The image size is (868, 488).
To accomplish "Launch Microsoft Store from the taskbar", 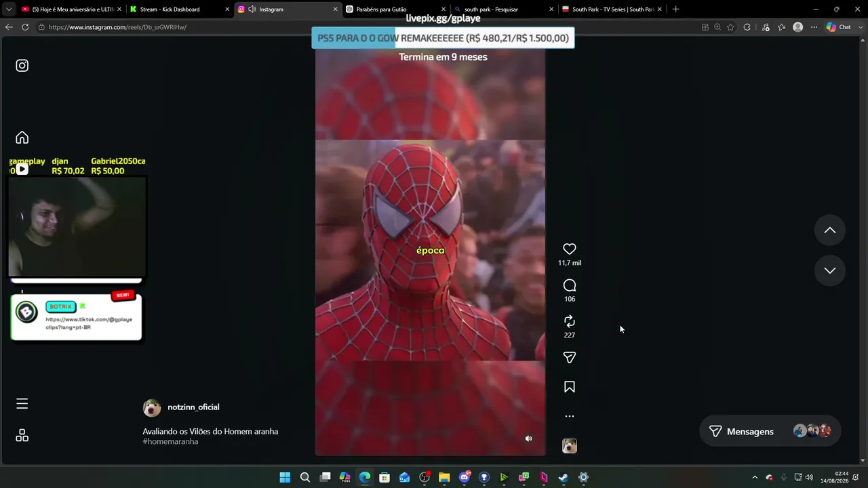I will pyautogui.click(x=384, y=477).
